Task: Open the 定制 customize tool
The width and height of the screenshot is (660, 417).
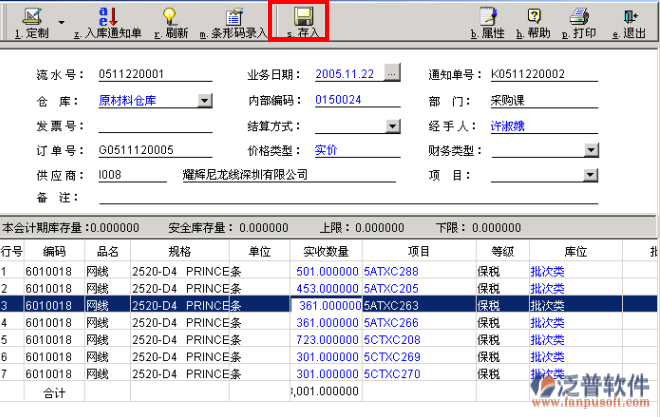Action: (32, 24)
